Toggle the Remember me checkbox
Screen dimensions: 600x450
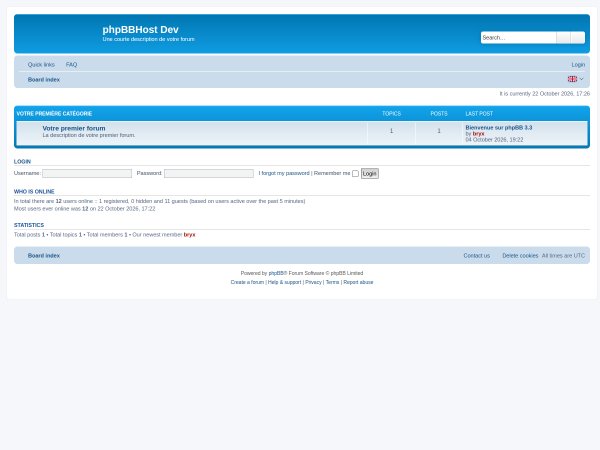point(355,174)
